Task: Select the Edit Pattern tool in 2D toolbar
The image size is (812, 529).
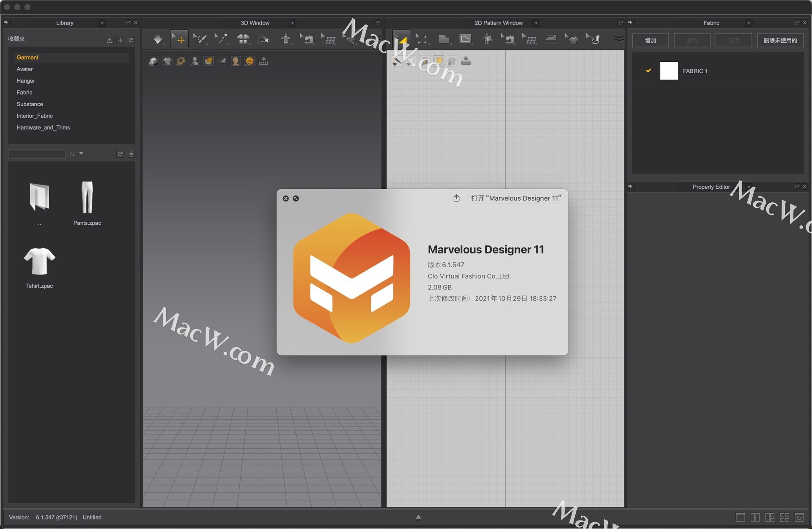Action: pos(401,39)
